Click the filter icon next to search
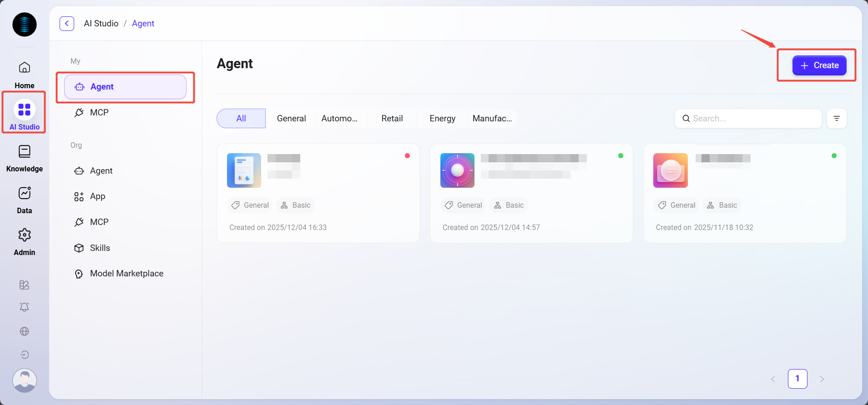Viewport: 868px width, 405px height. (836, 119)
